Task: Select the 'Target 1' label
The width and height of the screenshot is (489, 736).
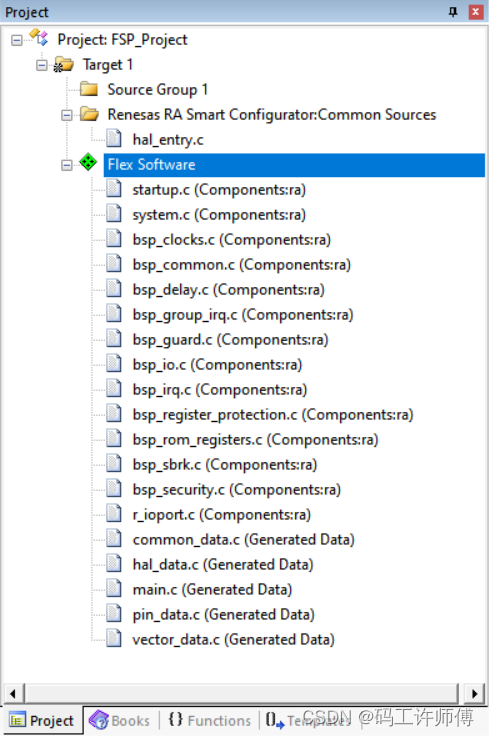Action: pos(107,65)
